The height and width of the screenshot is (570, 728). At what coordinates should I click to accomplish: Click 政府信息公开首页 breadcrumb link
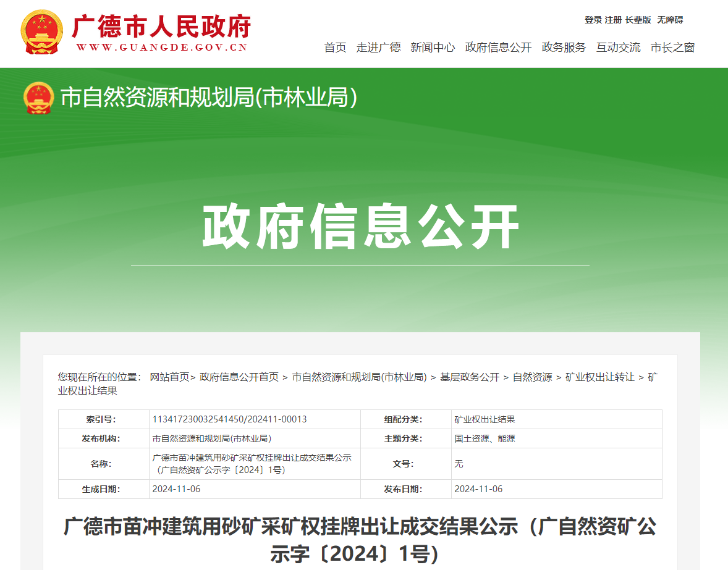239,377
